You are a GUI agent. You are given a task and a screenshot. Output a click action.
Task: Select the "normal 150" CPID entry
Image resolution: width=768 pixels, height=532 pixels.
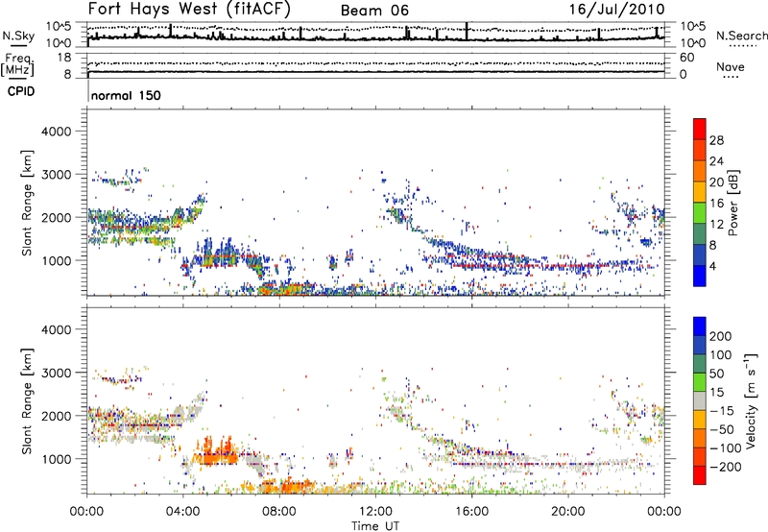pos(126,95)
